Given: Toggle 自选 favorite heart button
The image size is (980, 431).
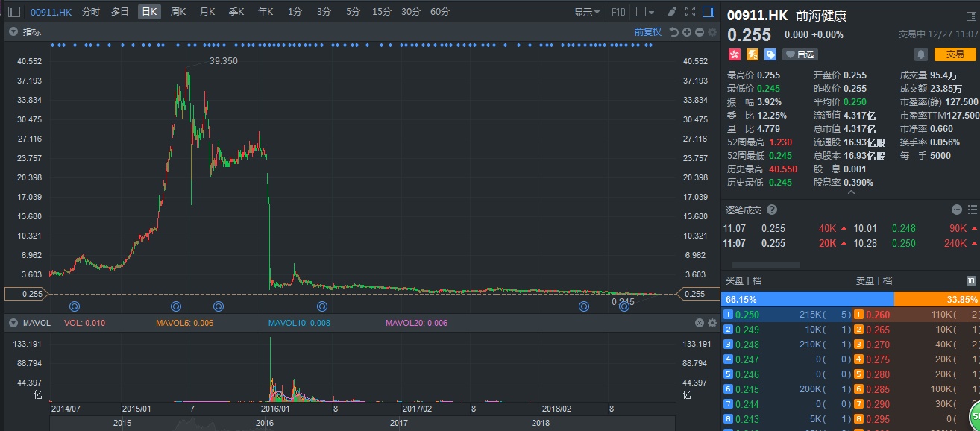Looking at the screenshot, I should [800, 54].
